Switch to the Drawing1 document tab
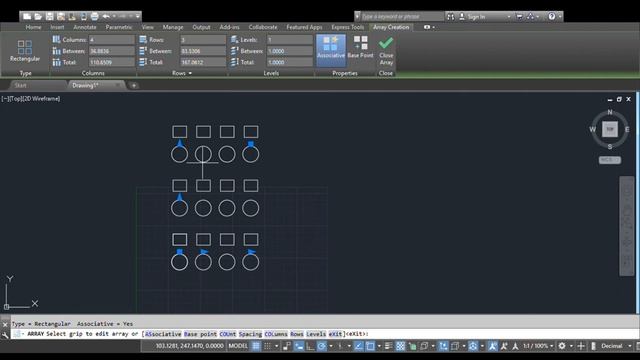This screenshot has width=640, height=360. [85, 85]
